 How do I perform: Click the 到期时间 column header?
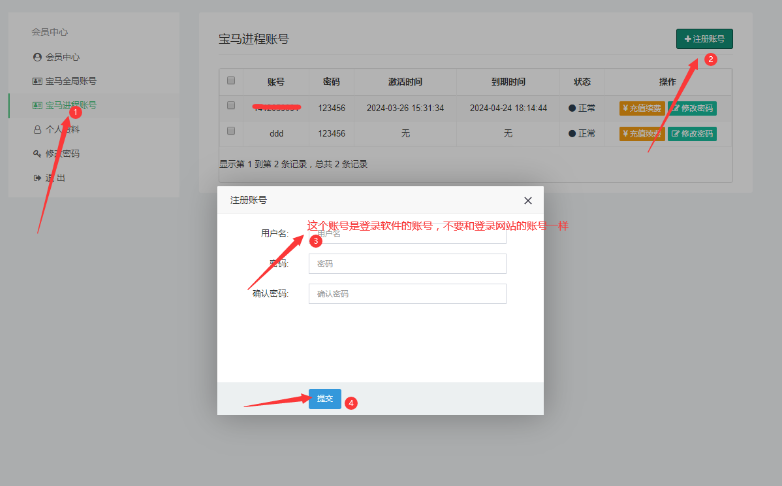click(508, 82)
